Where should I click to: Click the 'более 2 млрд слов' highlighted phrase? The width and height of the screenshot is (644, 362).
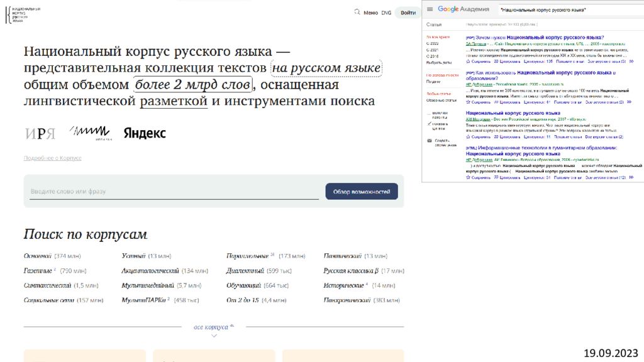pyautogui.click(x=192, y=84)
